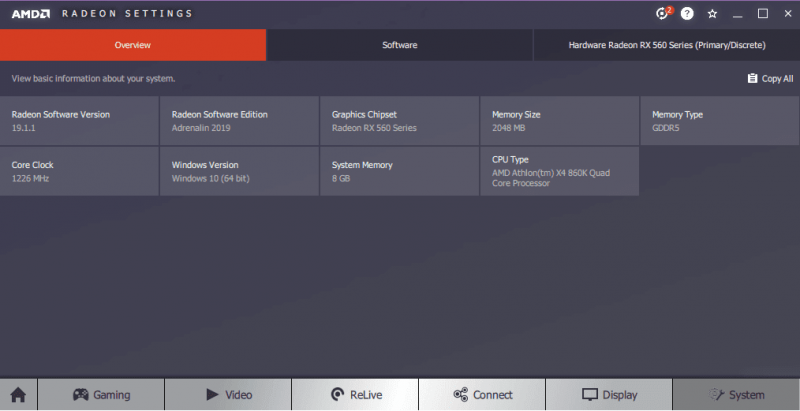
Task: Click the 2048 MB value
Action: (x=508, y=128)
